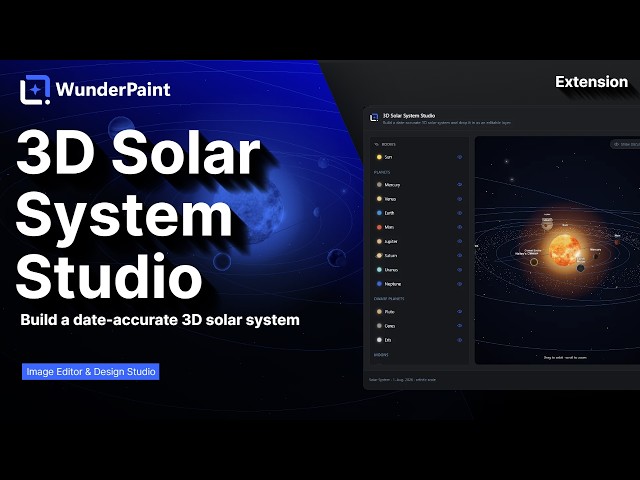The image size is (640, 480).
Task: Click the WunderPaint brand name
Action: click(x=113, y=89)
